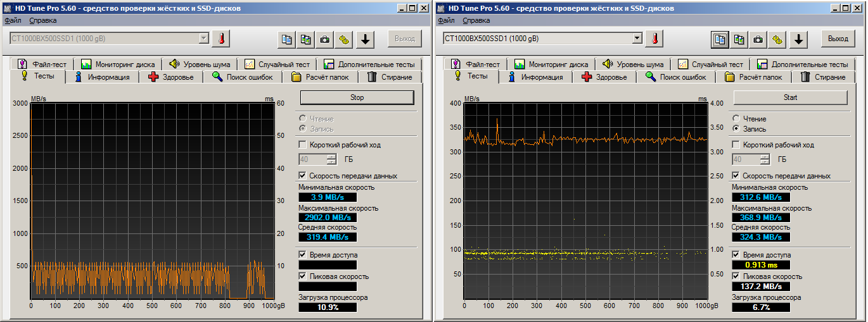This screenshot has height=322, width=868.
Task: Uncheck 'Время доступа' in the right window
Action: pos(736,255)
